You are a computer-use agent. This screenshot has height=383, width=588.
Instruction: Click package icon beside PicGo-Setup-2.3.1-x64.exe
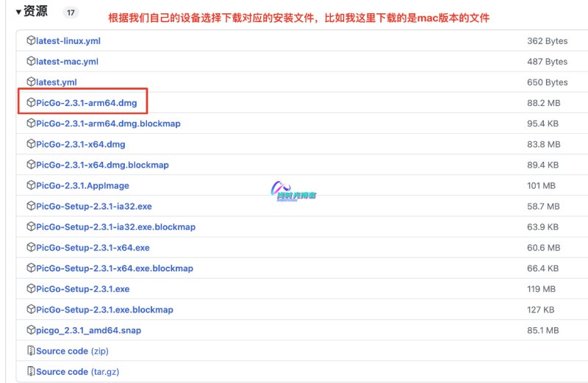[31, 247]
